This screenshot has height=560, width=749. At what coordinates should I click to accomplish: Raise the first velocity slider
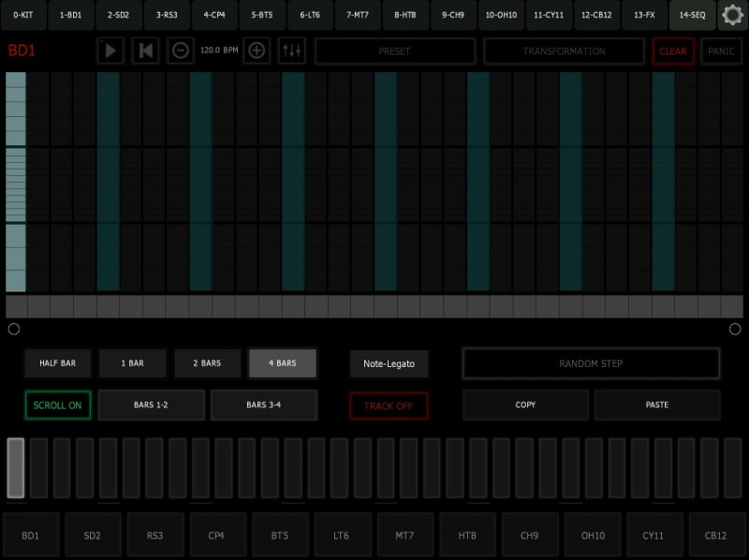click(14, 449)
